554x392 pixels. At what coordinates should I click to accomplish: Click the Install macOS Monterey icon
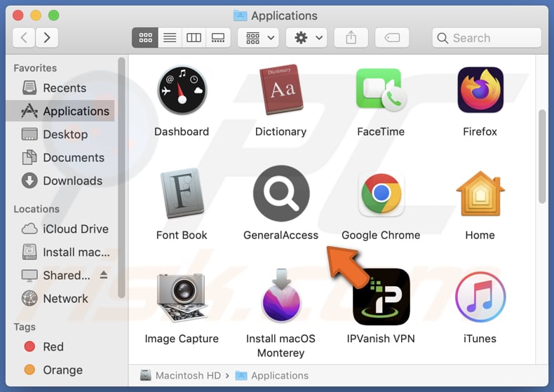[x=281, y=295]
